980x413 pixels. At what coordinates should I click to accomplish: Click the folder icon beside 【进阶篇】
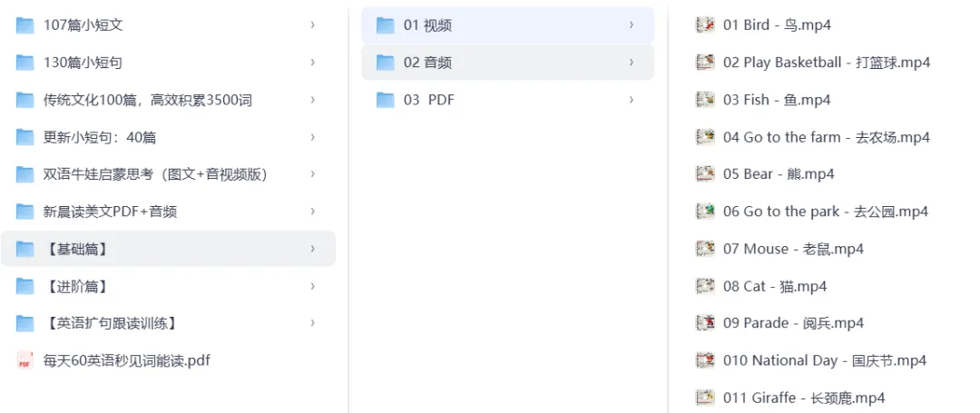24,286
